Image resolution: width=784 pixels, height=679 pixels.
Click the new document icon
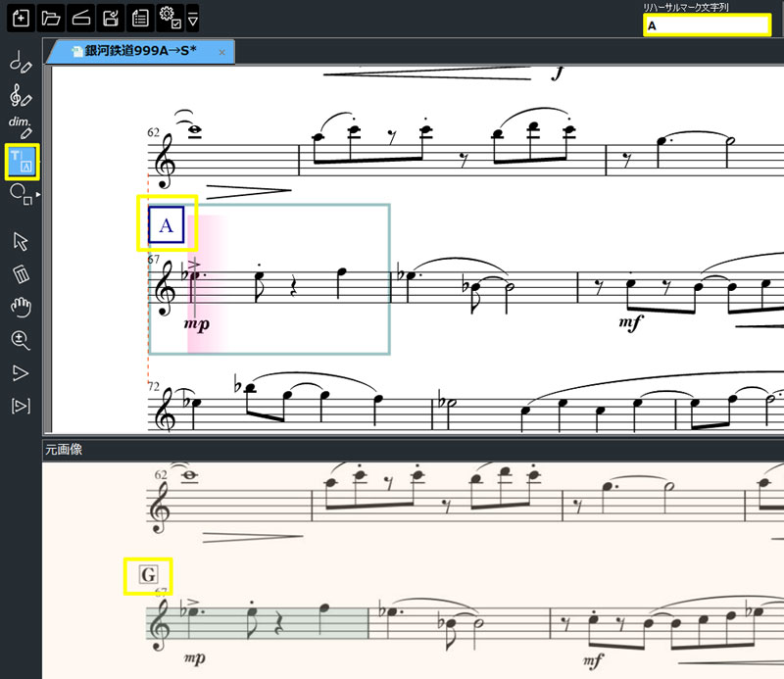coord(21,19)
